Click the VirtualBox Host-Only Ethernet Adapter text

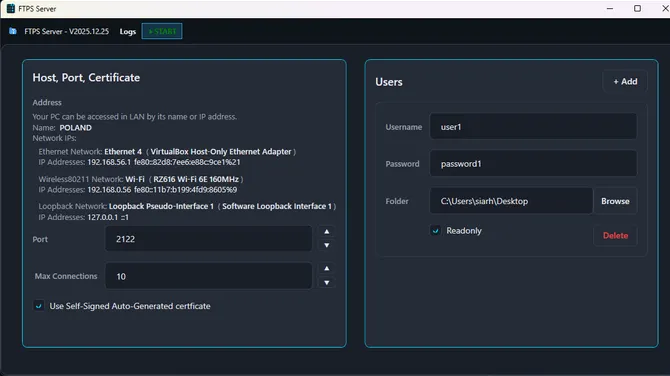(x=221, y=152)
